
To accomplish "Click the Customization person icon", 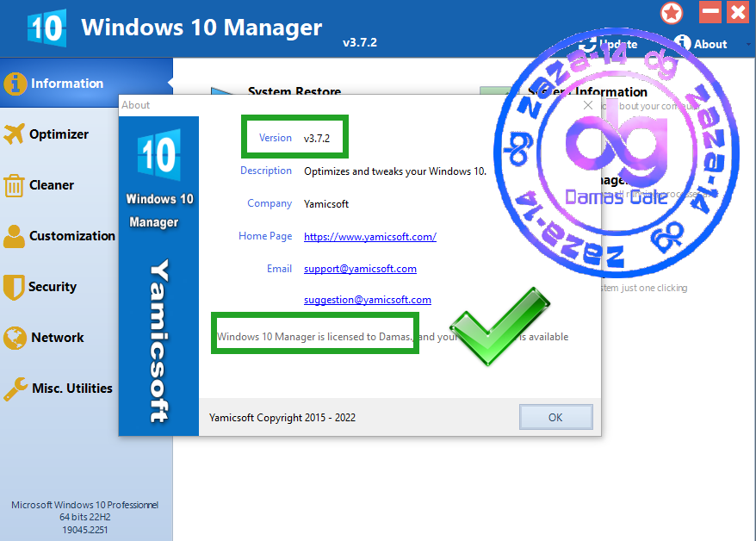I will [14, 236].
